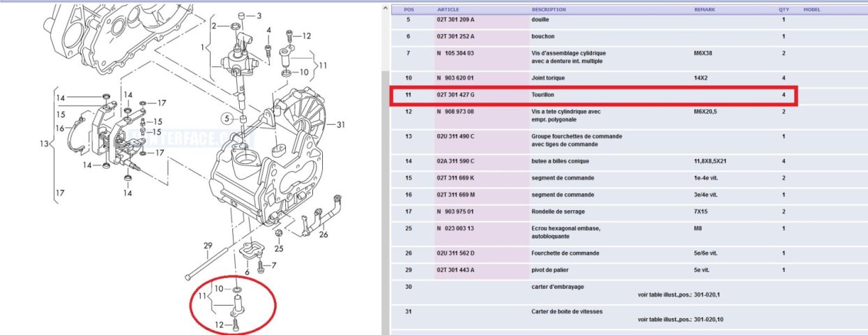This screenshot has height=335, width=868.
Task: Click callout 6 on the diagram
Action: point(246,272)
